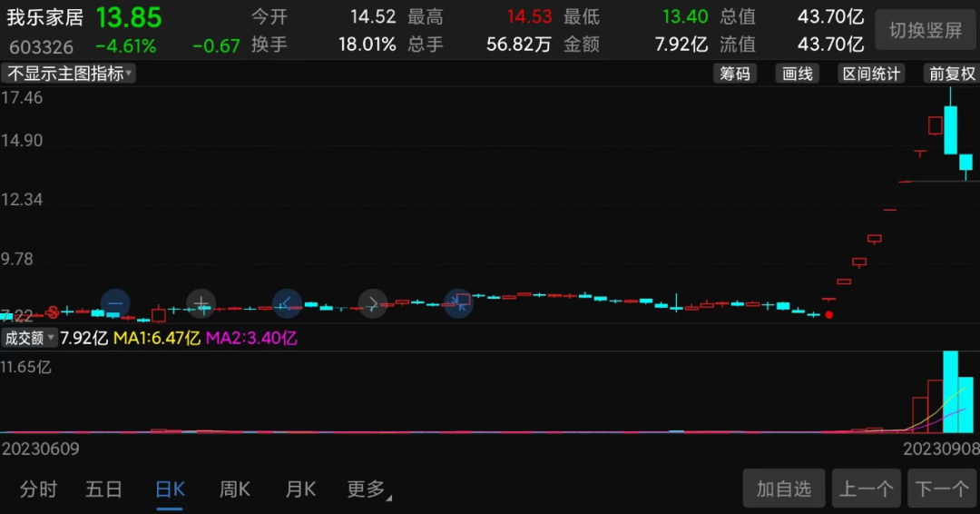Switch to the 五日 tab
The width and height of the screenshot is (980, 514).
click(x=103, y=489)
